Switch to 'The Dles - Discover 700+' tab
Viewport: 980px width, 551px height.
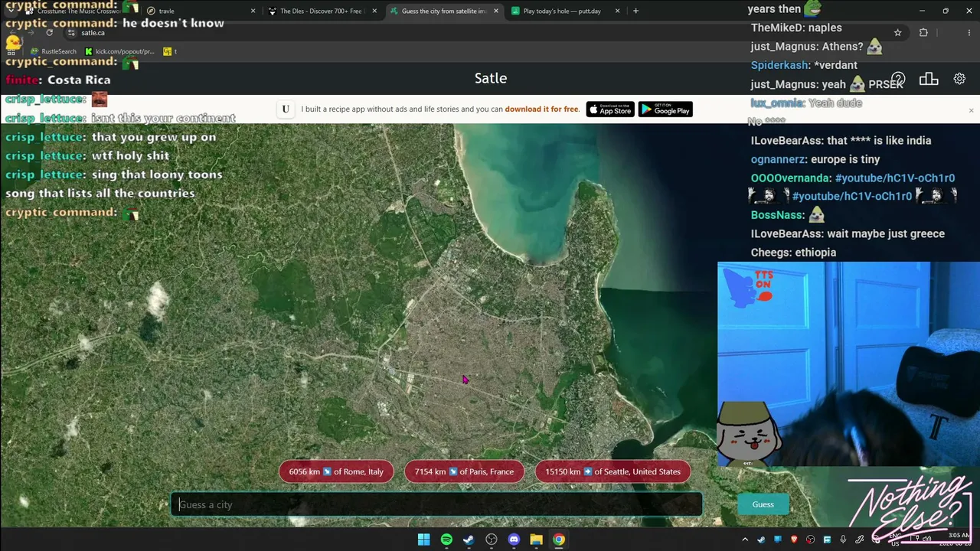pos(322,11)
